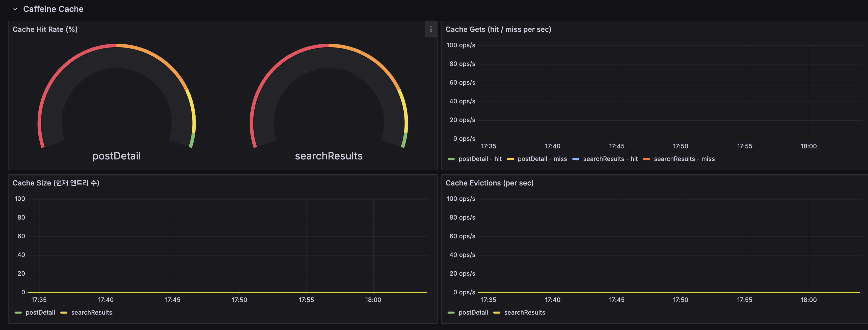Click the Cache Hit Rate panel title
868x330 pixels.
click(x=45, y=29)
